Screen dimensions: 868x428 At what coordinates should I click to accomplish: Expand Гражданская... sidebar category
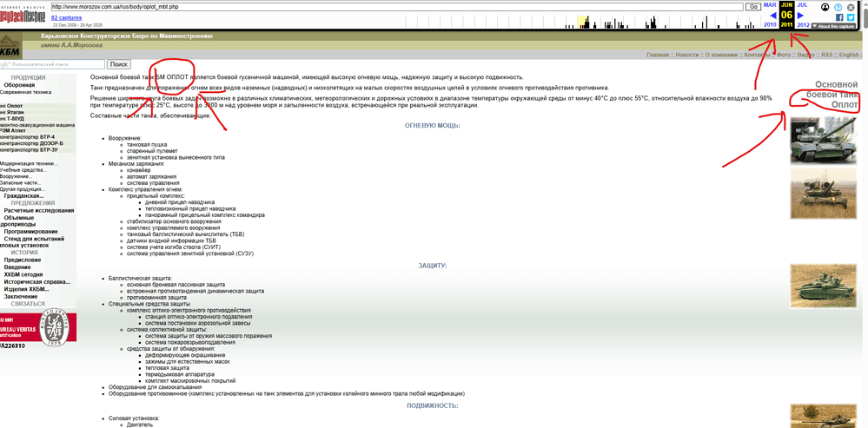(x=23, y=195)
